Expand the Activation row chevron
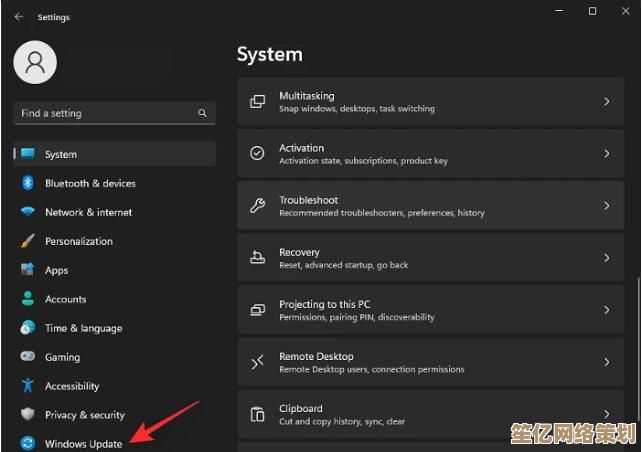 (607, 154)
